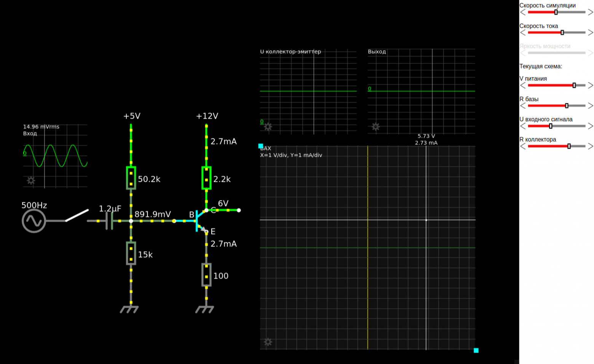Click the +12V supply label
Image resolution: width=594 pixels, height=364 pixels.
[207, 116]
